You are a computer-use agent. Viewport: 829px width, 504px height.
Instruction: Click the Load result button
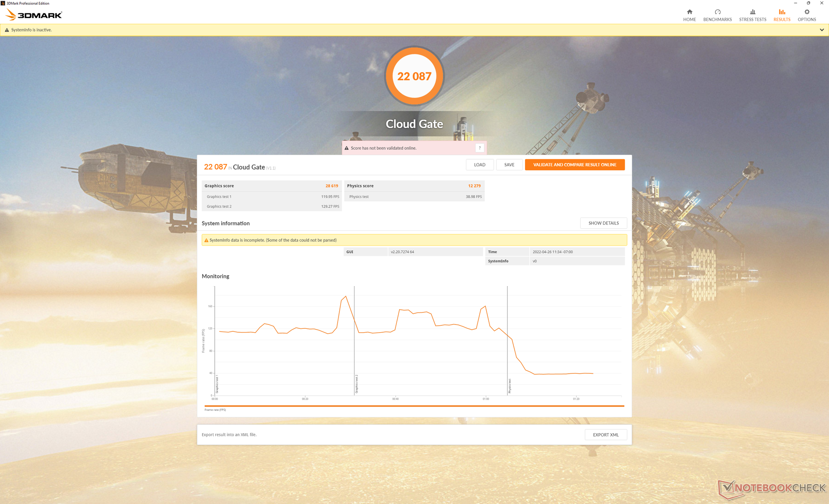pos(479,165)
